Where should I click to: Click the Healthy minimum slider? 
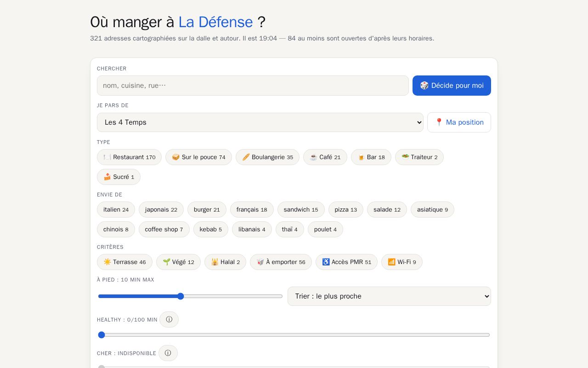coord(294,335)
